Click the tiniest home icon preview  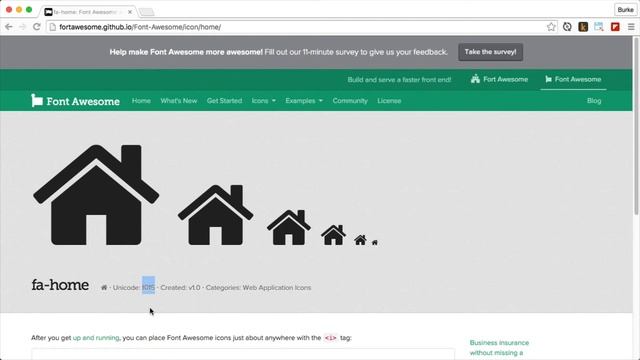tap(375, 242)
